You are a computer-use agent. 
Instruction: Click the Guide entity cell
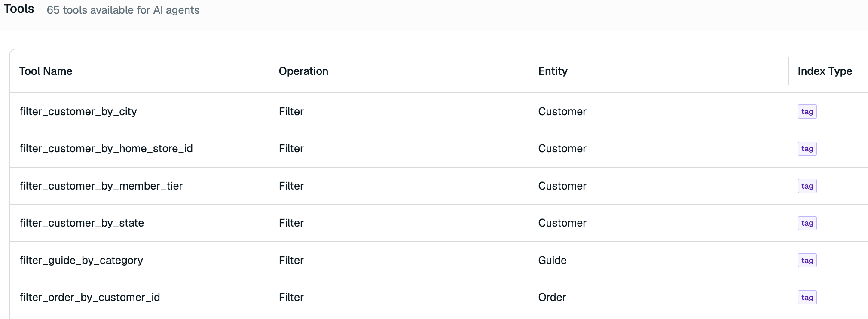click(x=552, y=261)
